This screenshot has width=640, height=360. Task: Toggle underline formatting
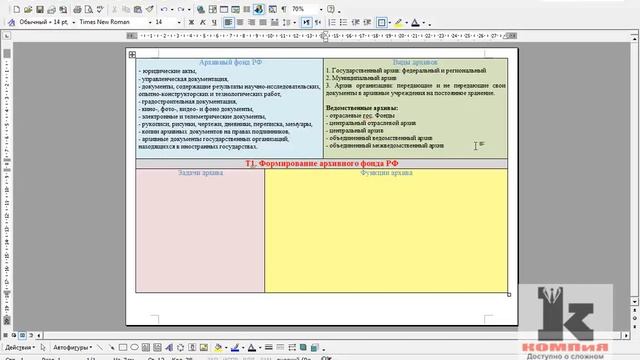pyautogui.click(x=214, y=22)
